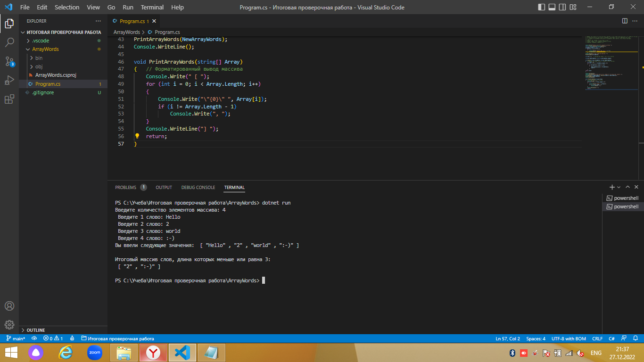
Task: Maximize the terminal panel with up chevron
Action: (x=627, y=187)
